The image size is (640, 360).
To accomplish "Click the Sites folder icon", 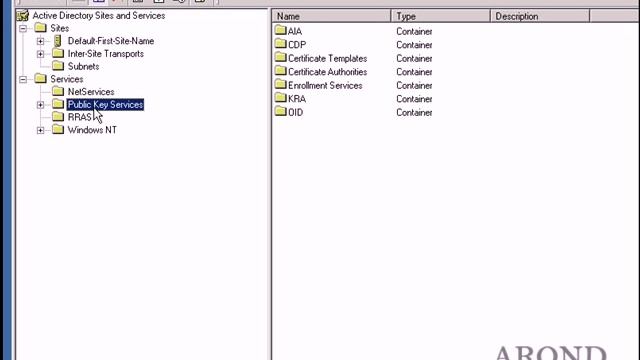I will pyautogui.click(x=40, y=28).
